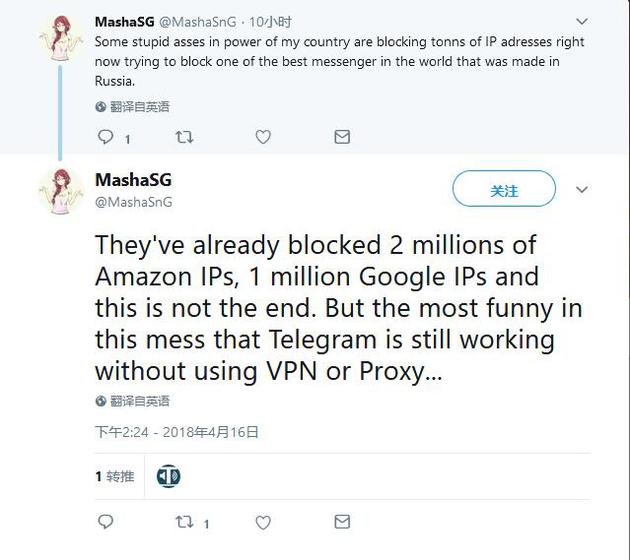View the retweeter's profile avatar

(169, 476)
